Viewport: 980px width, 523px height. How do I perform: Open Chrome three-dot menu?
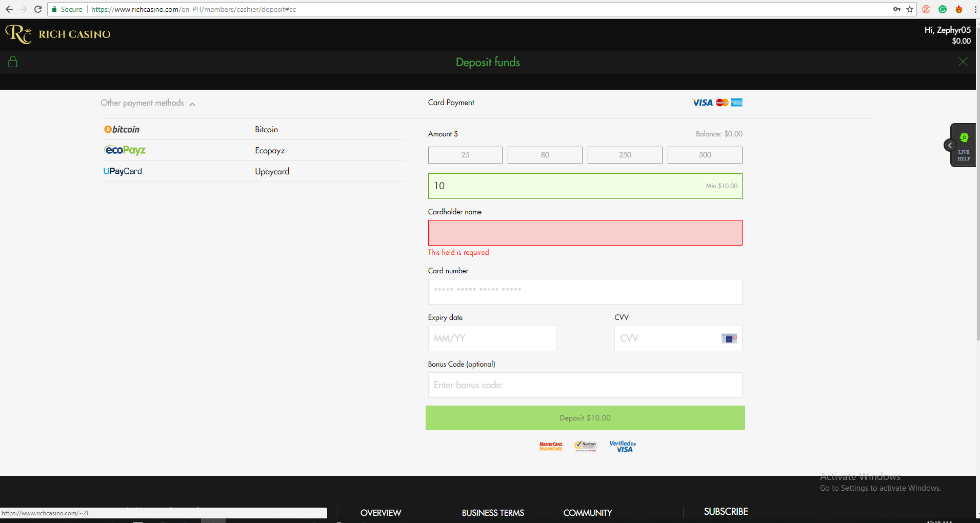click(975, 9)
